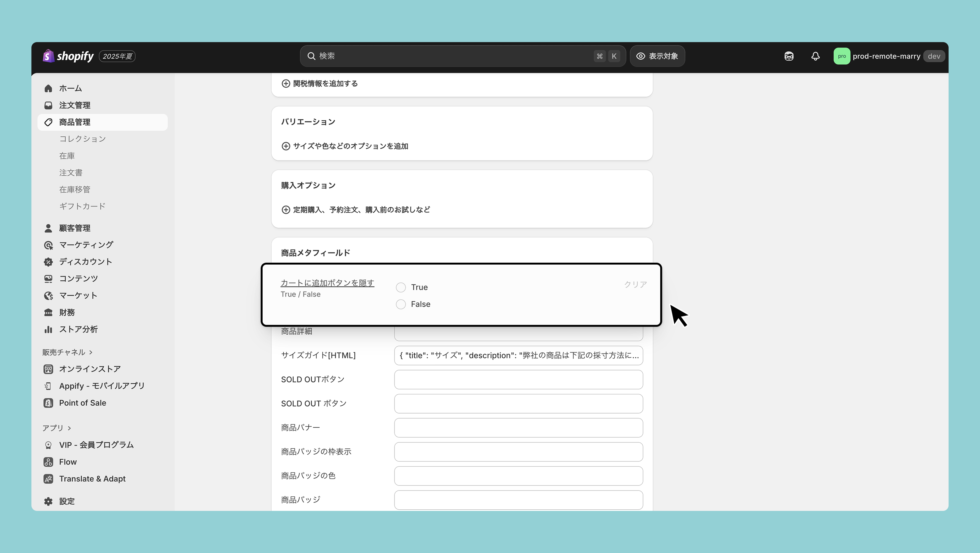Click the Shopify logo icon
This screenshot has height=553, width=980.
coord(48,56)
